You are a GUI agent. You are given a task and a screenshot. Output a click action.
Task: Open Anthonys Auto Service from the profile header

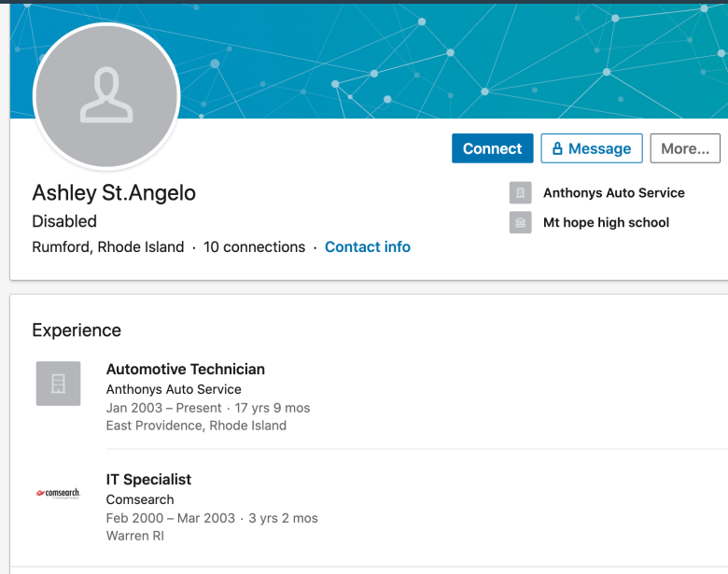(614, 193)
